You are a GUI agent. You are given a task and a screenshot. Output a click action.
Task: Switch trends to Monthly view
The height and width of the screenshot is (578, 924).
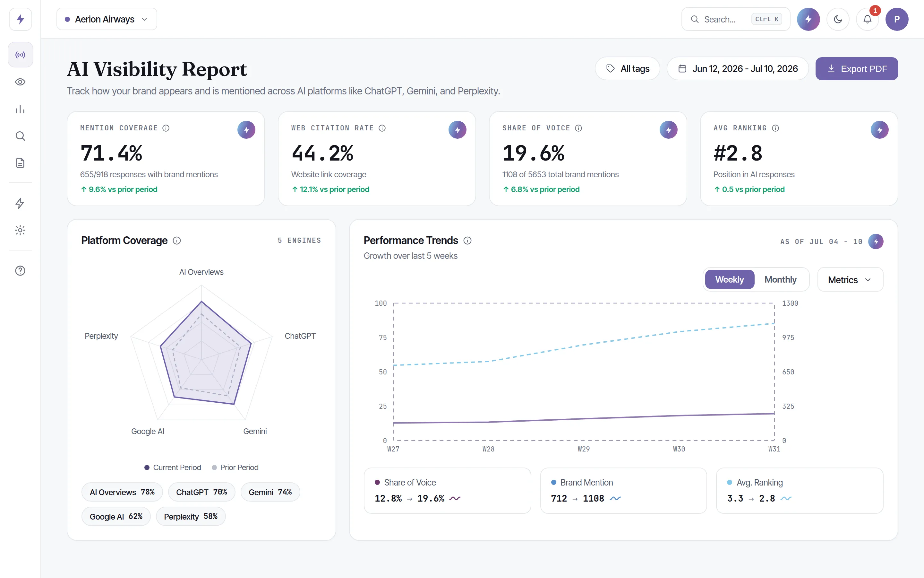point(780,279)
